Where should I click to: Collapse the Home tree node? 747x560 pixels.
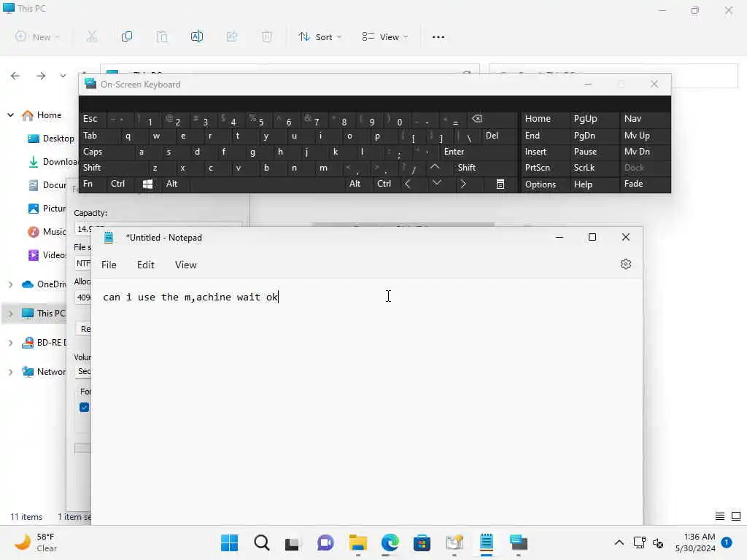tap(10, 115)
